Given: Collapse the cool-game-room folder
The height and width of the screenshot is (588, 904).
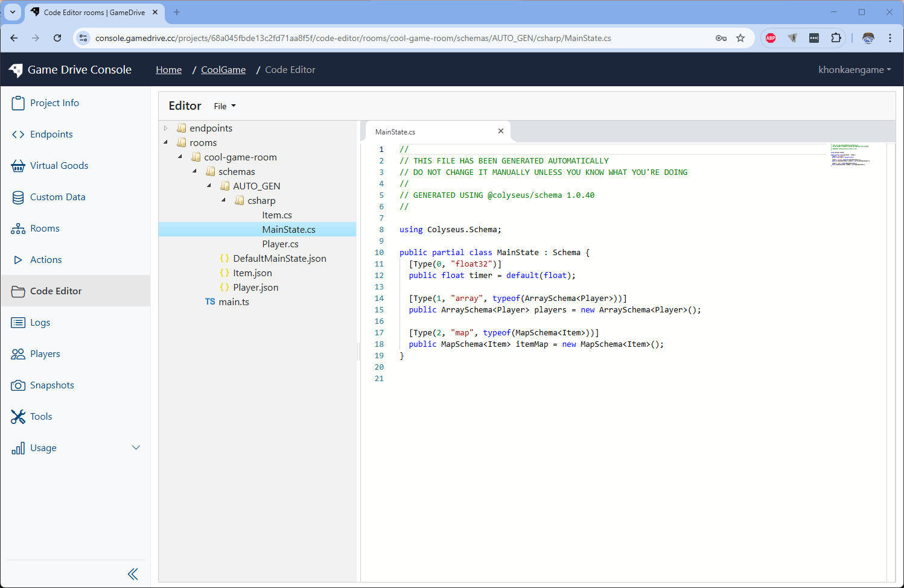Looking at the screenshot, I should [179, 157].
